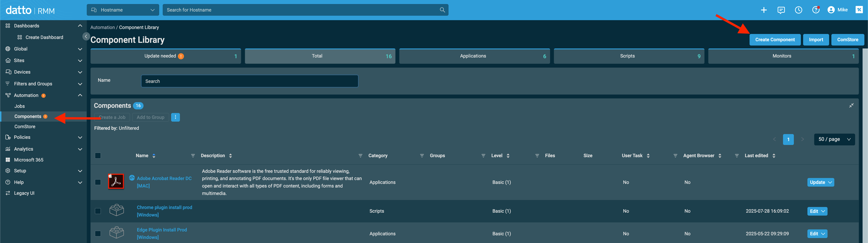This screenshot has width=868, height=243.
Task: Collapse the sidebar with arrow button
Action: click(86, 36)
